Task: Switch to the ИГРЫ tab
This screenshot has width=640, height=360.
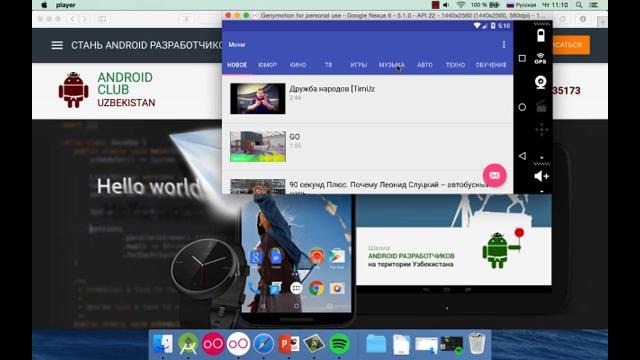Action: pyautogui.click(x=358, y=65)
